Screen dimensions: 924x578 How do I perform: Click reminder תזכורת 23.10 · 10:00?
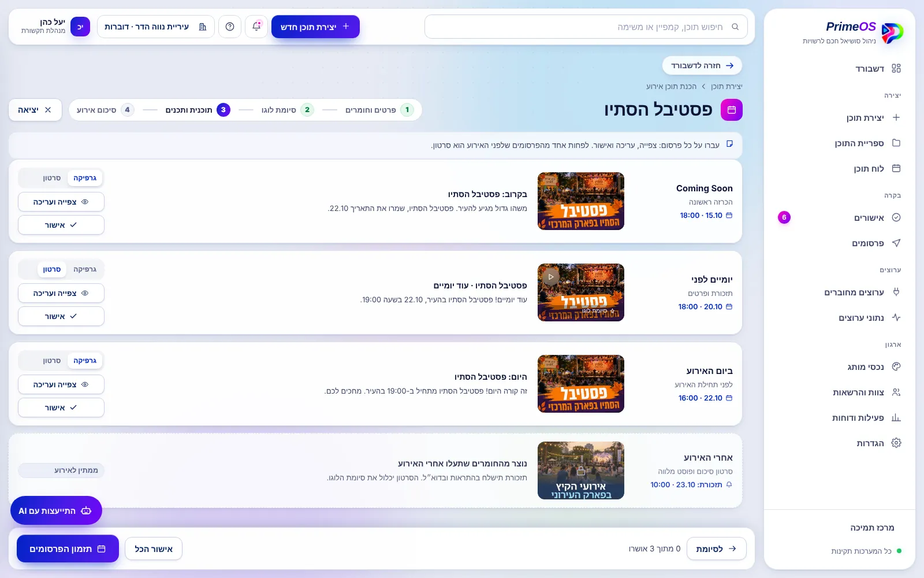[x=691, y=484]
